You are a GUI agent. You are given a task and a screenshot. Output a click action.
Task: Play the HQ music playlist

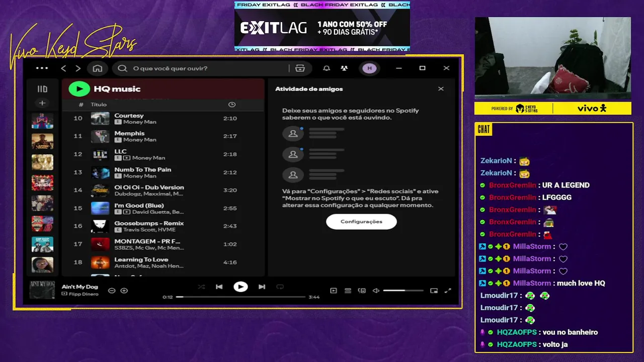(x=79, y=89)
